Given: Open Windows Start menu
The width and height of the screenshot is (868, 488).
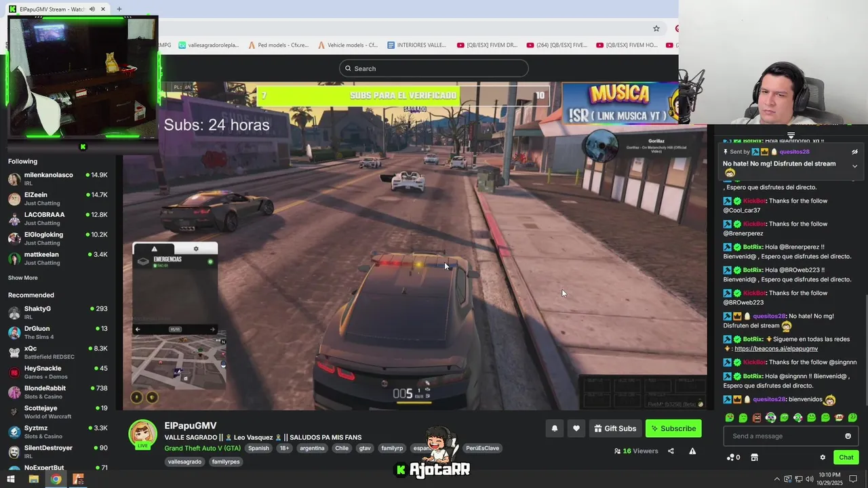Looking at the screenshot, I should (x=11, y=479).
